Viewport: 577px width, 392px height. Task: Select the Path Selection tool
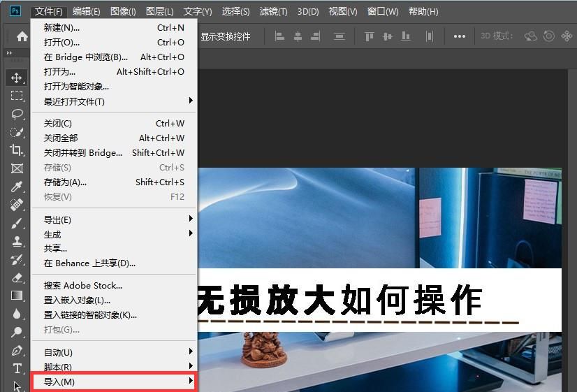tap(17, 386)
